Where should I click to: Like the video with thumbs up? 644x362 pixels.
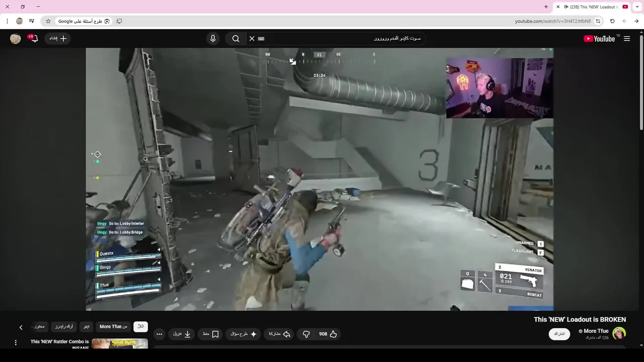click(x=333, y=334)
